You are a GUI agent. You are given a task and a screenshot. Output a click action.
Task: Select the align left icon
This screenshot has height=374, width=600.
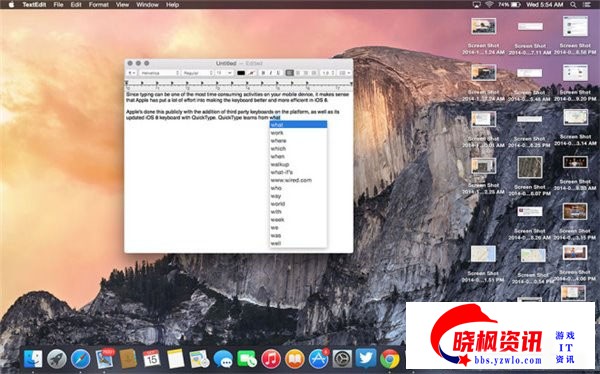[290, 73]
